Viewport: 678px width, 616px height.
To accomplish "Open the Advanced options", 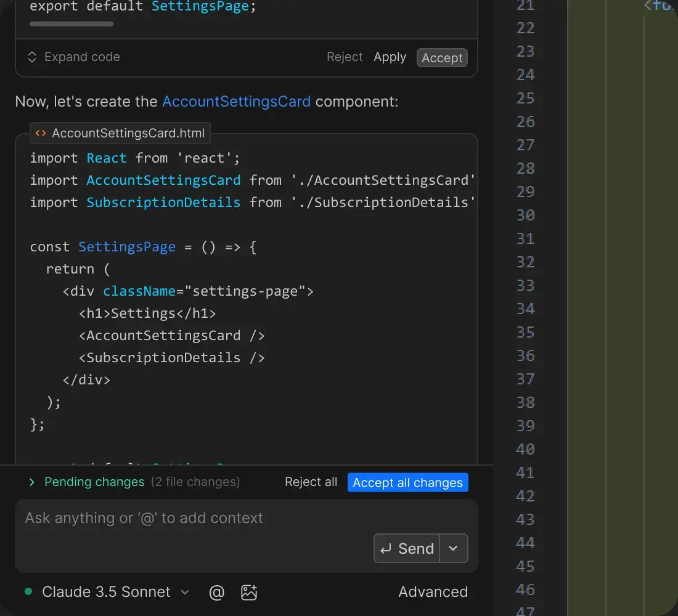I will [x=433, y=592].
